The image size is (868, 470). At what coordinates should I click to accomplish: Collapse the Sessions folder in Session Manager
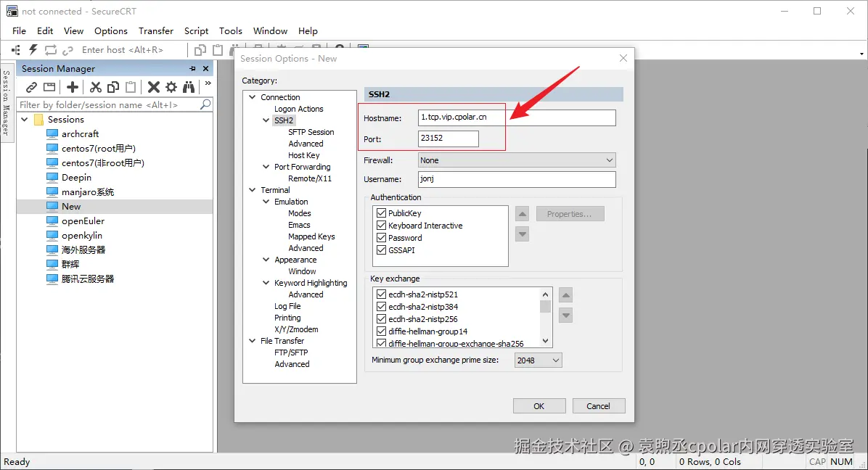coord(25,120)
